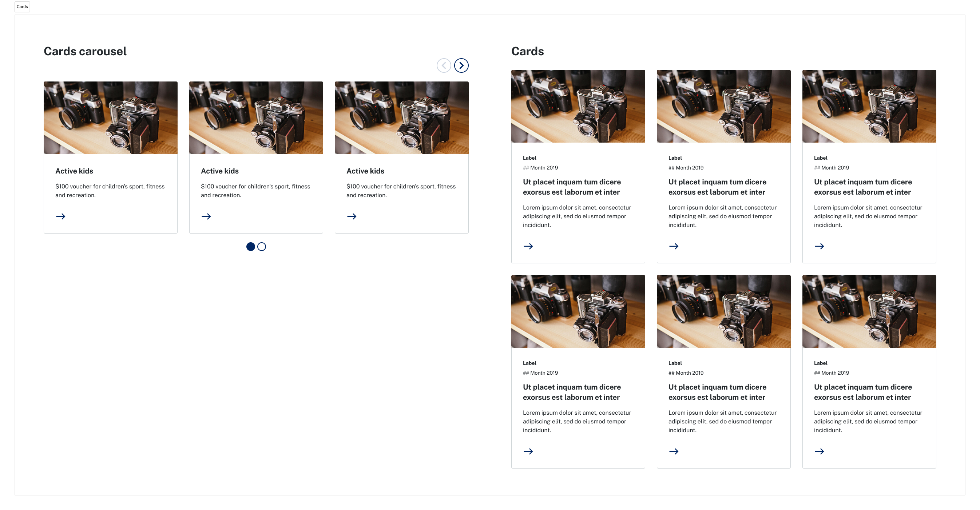Open the third carousel card's Active kids title
The image size is (980, 510).
click(x=365, y=171)
